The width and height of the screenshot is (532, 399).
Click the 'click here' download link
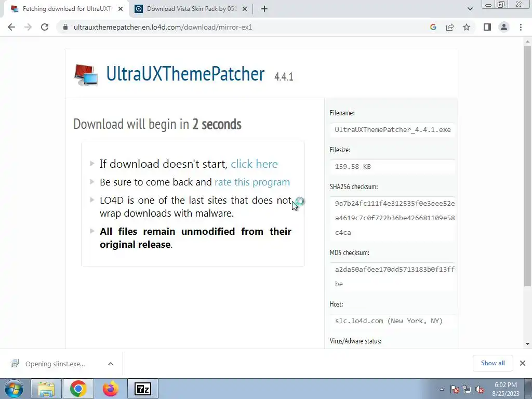[x=254, y=164]
